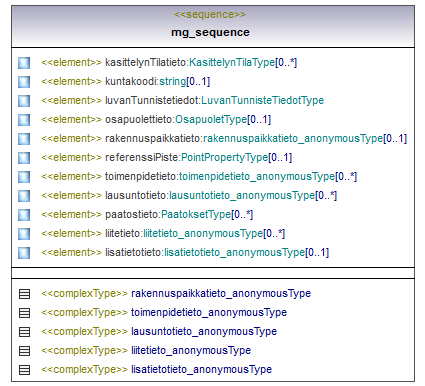Screen dimensions: 425x386
Task: Click the element icon beside kuntakoodi
Action: tap(24, 82)
